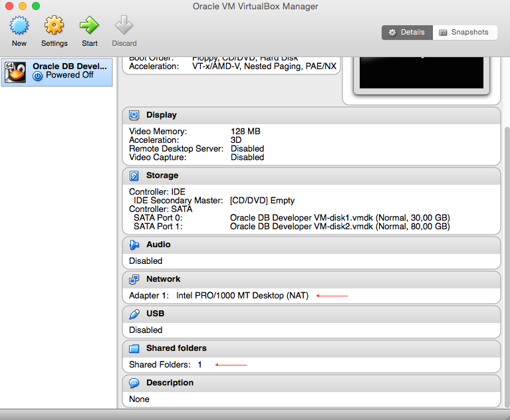Click the USB Disabled text
Image resolution: width=510 pixels, height=420 pixels.
click(x=146, y=330)
